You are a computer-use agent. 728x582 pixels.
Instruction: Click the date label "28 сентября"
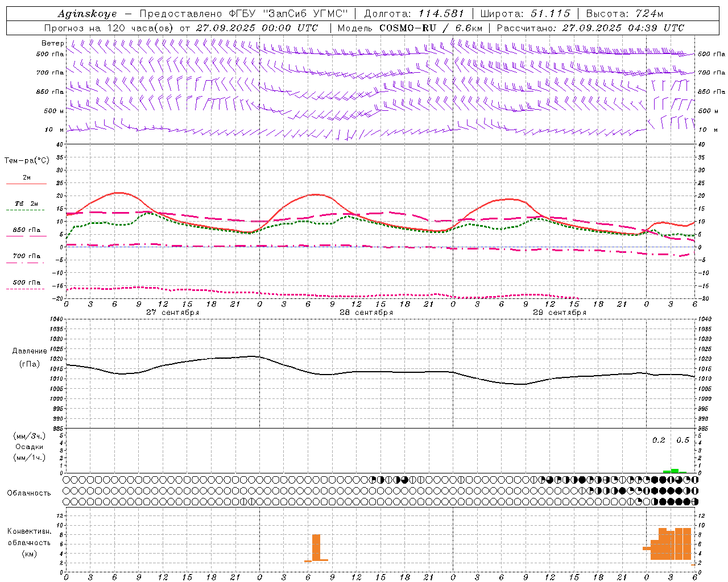366,312
